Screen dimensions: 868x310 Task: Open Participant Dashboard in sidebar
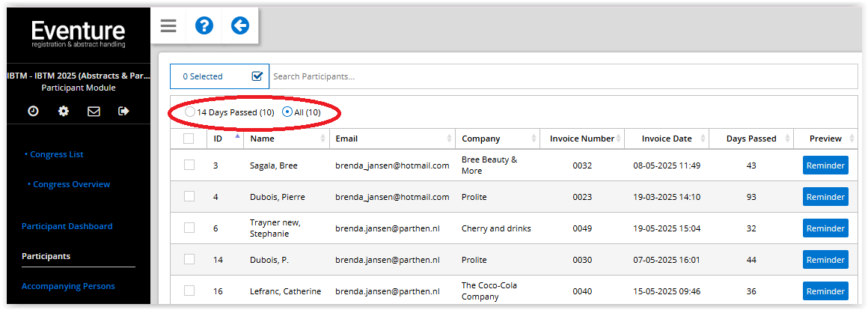tap(67, 226)
